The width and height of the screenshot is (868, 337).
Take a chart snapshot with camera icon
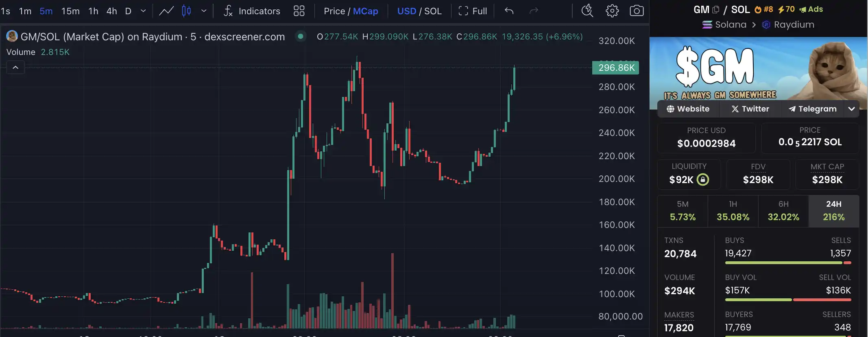click(637, 11)
